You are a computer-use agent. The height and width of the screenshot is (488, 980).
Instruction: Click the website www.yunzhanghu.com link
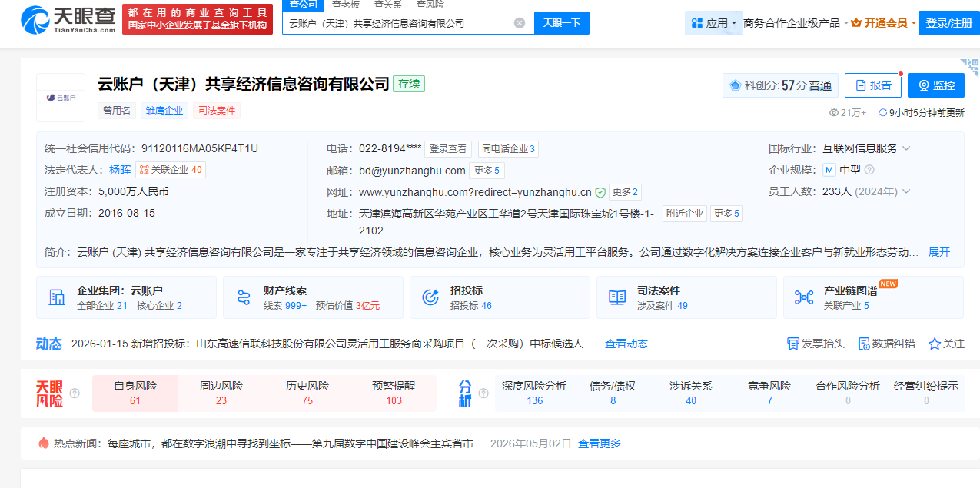[x=475, y=192]
